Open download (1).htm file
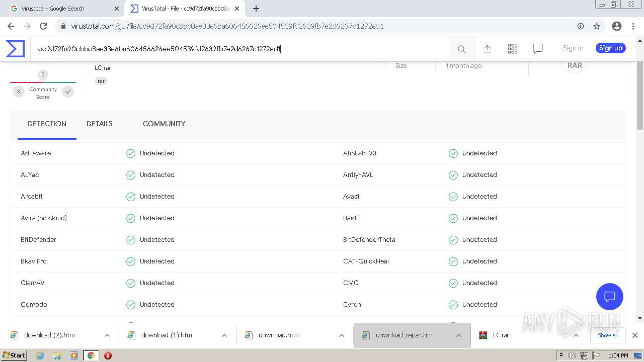Image resolution: width=644 pixels, height=362 pixels. pyautogui.click(x=167, y=335)
